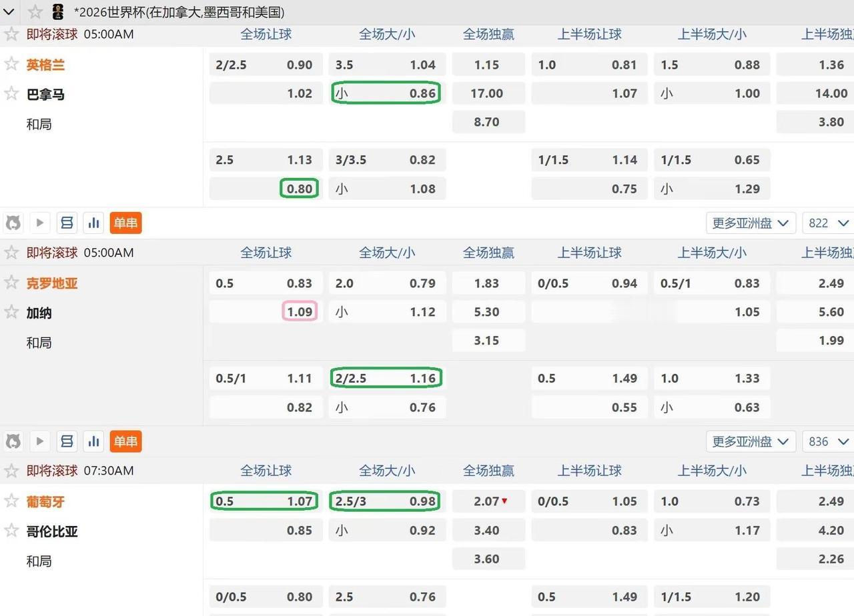854x616 pixels.
Task: Pick Ghana to win at 5.30
Action: click(x=488, y=311)
